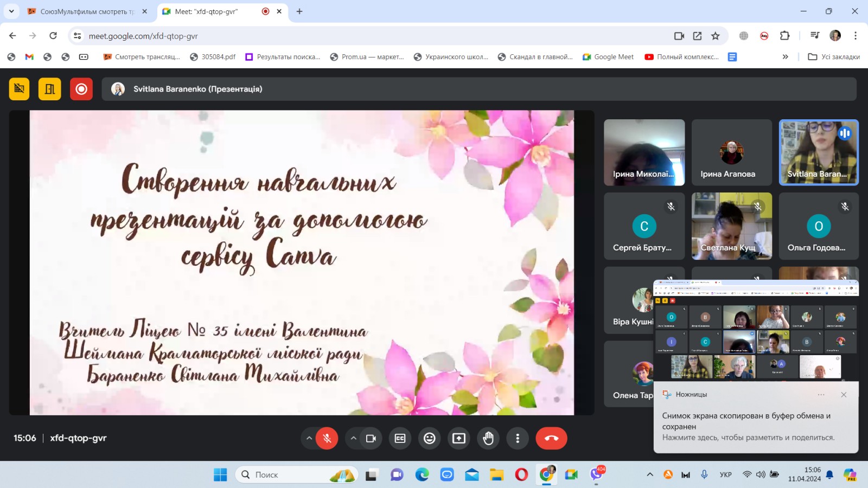The height and width of the screenshot is (488, 868).
Task: Close the Ножницы notification
Action: pyautogui.click(x=844, y=395)
